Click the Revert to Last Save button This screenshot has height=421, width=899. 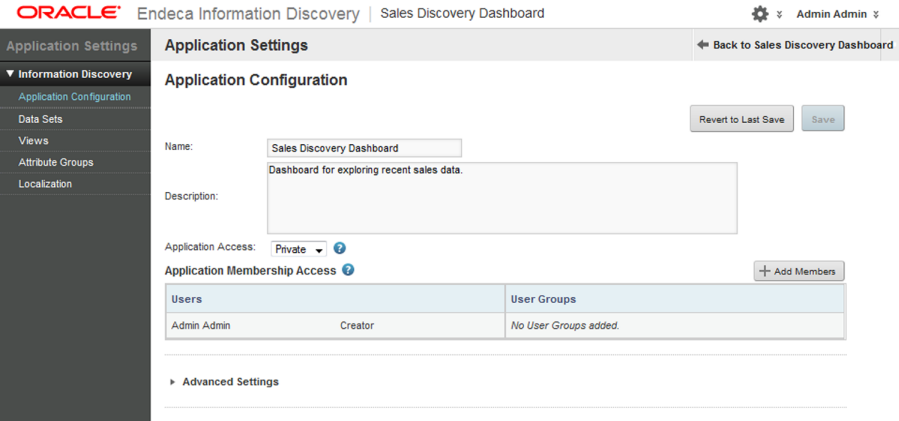tap(741, 120)
